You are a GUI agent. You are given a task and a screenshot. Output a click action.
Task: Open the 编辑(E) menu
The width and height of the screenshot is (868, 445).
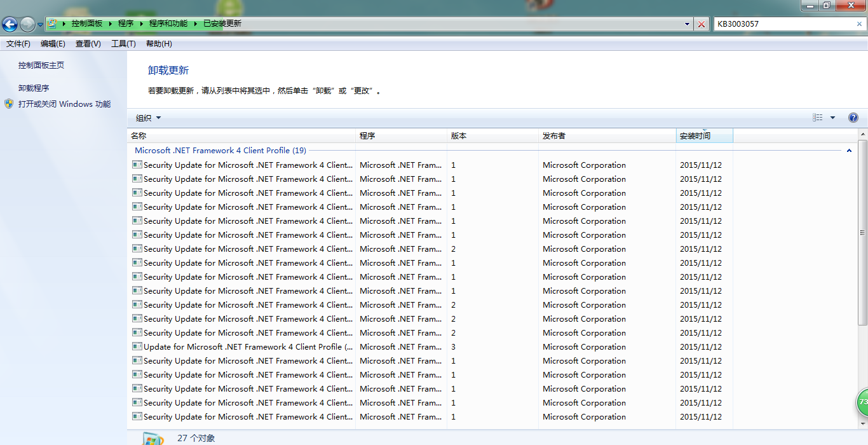click(53, 44)
